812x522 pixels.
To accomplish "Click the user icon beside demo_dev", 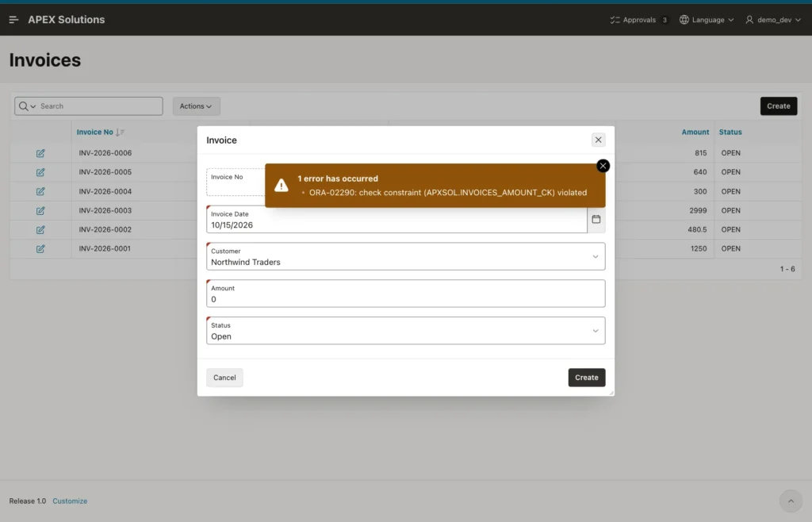I will tap(749, 20).
